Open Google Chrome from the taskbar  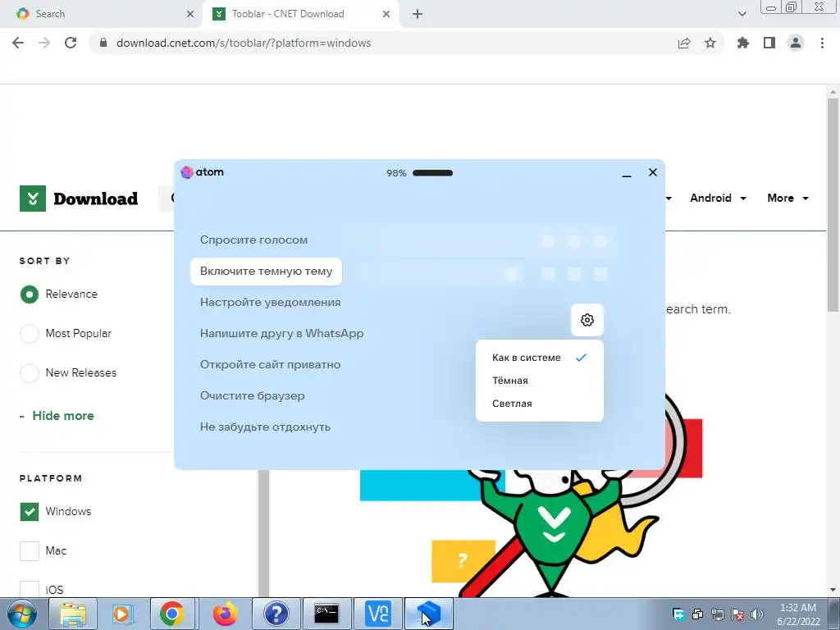tap(172, 614)
